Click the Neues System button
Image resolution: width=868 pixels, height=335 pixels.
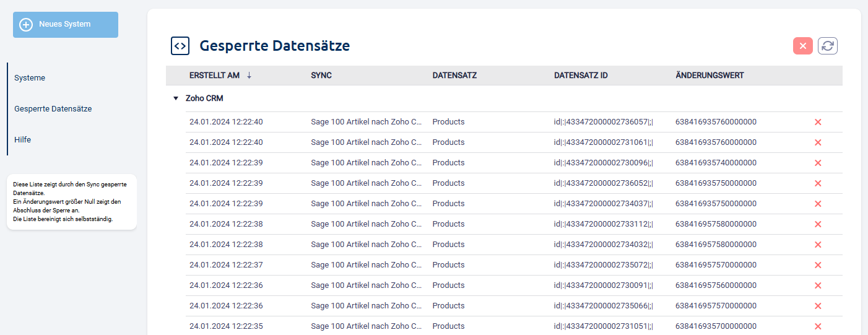(65, 24)
